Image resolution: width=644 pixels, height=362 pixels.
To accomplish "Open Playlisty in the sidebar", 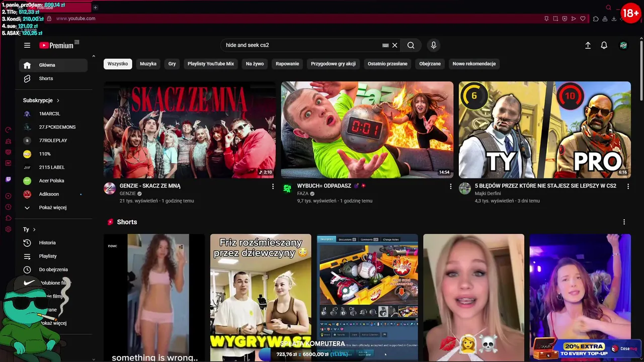I will coord(53,256).
